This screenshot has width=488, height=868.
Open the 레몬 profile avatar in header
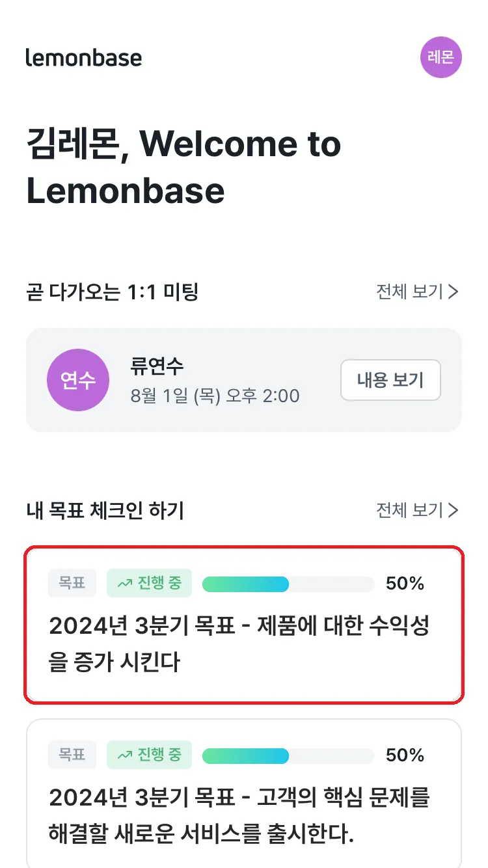(x=441, y=57)
